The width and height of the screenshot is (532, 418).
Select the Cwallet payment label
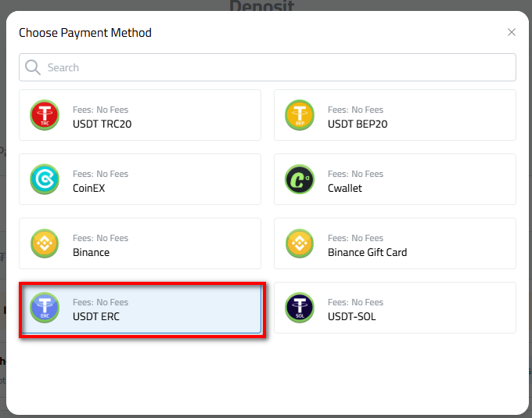345,188
